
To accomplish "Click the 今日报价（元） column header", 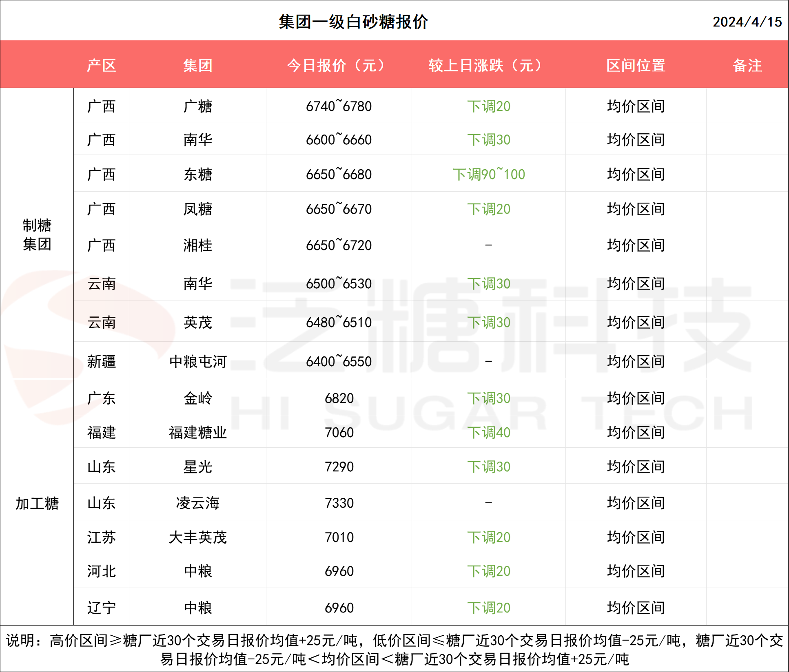I will [x=339, y=65].
